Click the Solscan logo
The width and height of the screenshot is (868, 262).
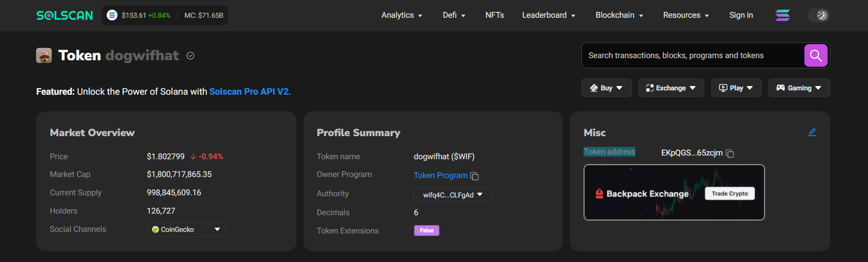coord(65,16)
